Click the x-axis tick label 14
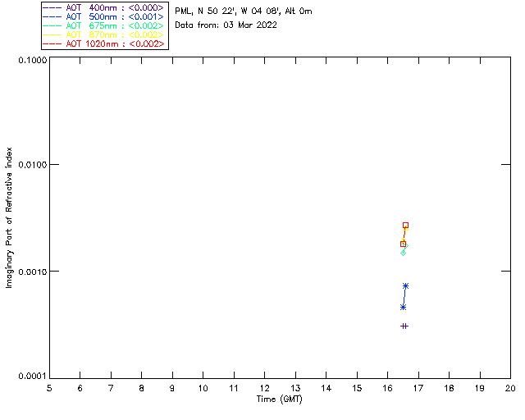This screenshot has height=420, width=525. coord(326,388)
